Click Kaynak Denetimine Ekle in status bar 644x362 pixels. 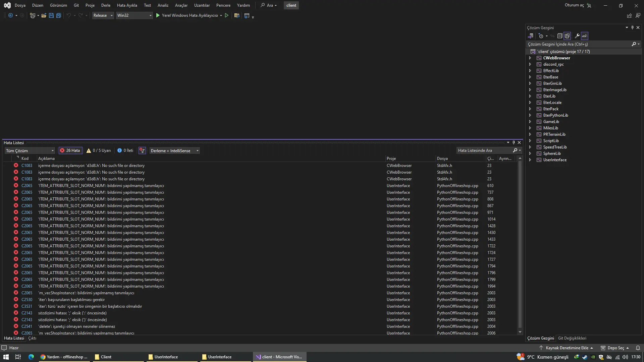click(567, 348)
